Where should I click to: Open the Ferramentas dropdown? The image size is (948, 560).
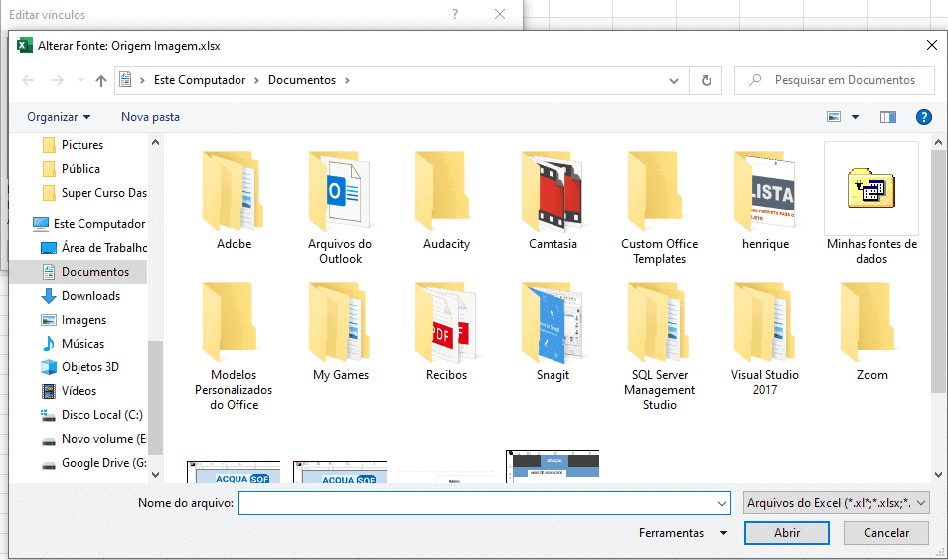pyautogui.click(x=682, y=533)
